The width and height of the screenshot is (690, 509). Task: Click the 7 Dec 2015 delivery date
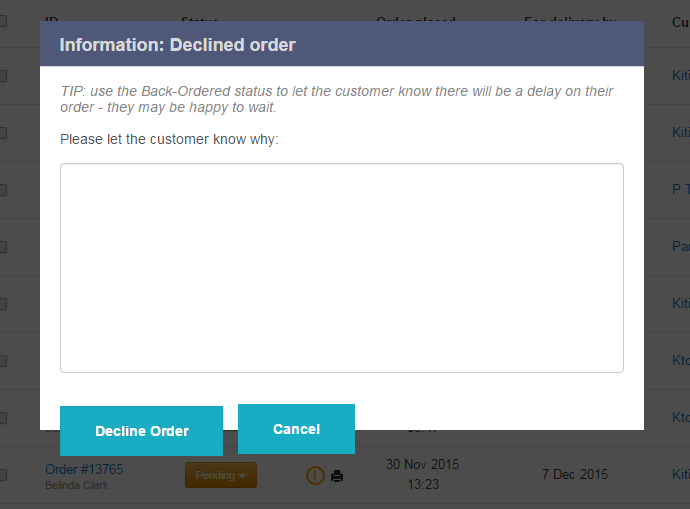click(x=574, y=474)
